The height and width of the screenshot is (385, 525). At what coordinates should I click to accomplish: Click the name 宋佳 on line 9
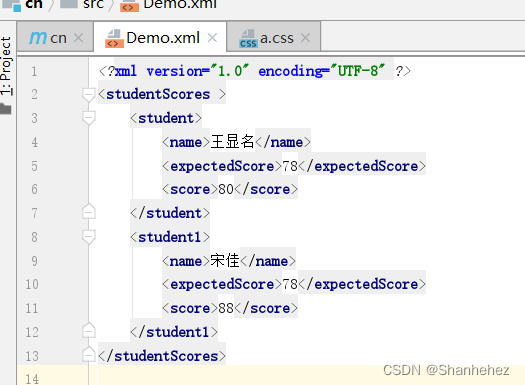225,260
